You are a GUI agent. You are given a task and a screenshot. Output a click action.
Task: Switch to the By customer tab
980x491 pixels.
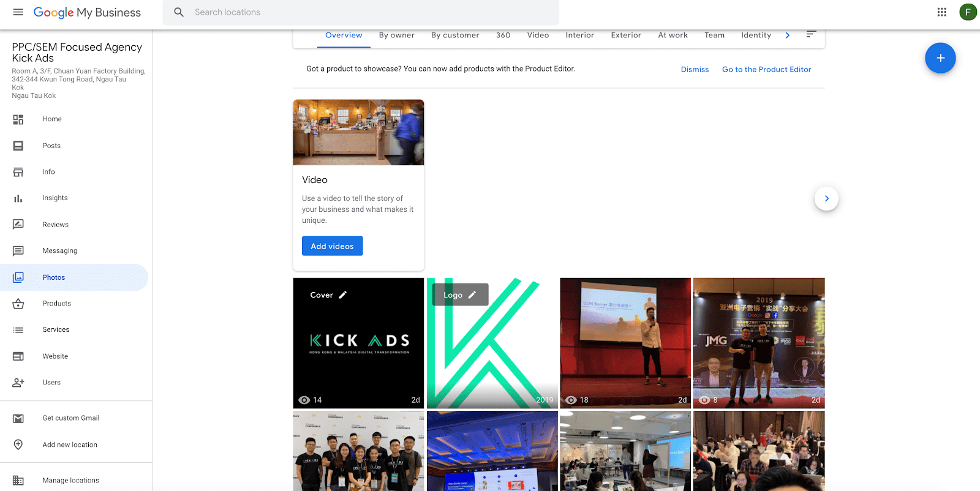[455, 36]
